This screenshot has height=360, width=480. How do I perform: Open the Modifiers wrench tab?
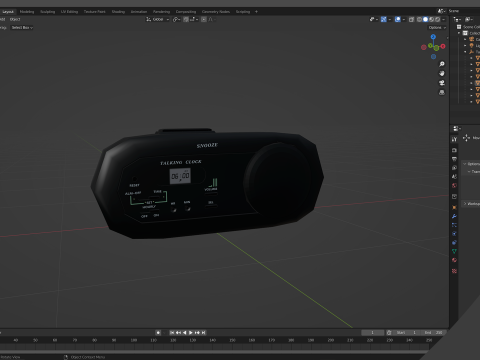(x=454, y=216)
